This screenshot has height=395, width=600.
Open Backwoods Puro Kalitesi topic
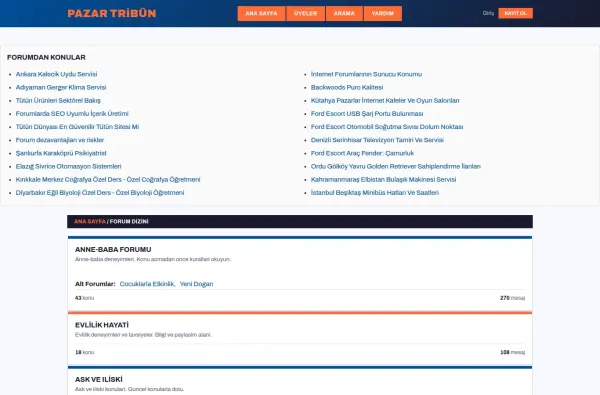click(x=347, y=87)
